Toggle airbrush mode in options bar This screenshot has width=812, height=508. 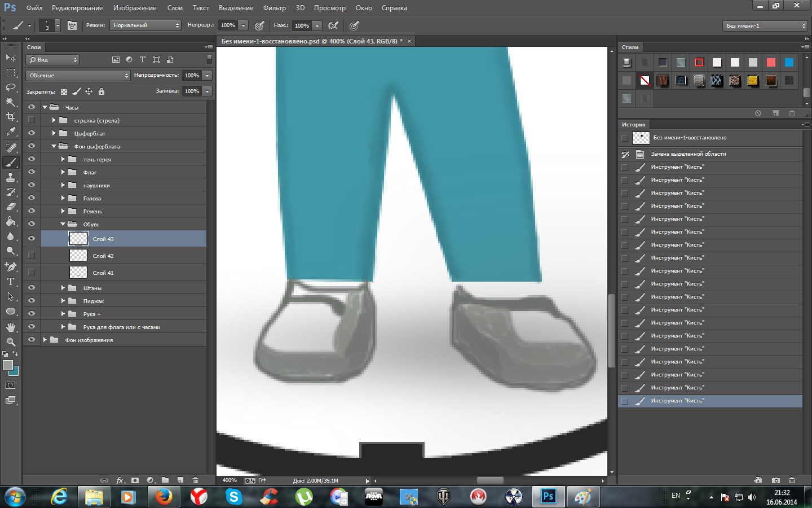pos(333,25)
